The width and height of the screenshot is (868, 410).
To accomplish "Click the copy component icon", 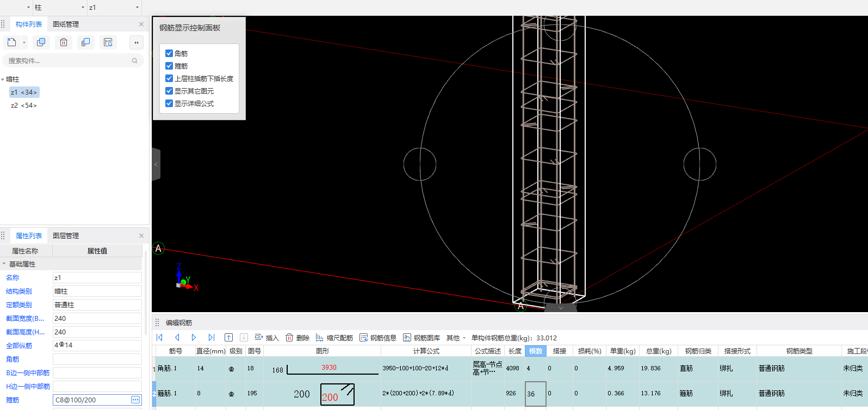I will [41, 42].
